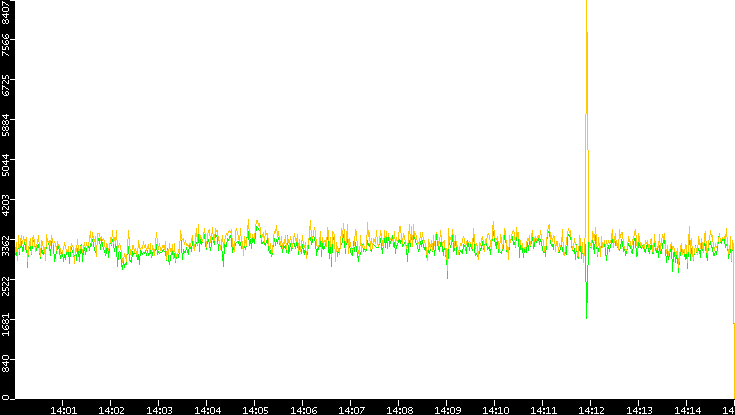Screen dimensions: 735x415
Task: Click the 14:13 time axis label
Action: tap(639, 411)
